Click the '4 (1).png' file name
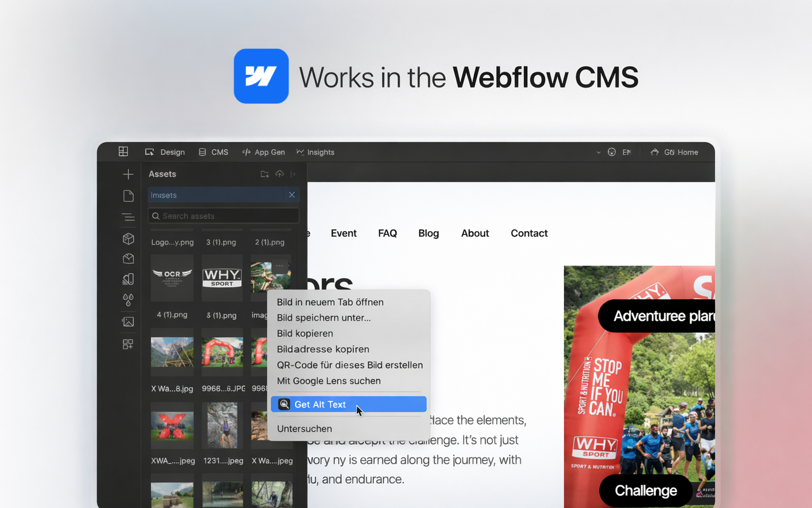This screenshot has width=812, height=508. point(173,315)
